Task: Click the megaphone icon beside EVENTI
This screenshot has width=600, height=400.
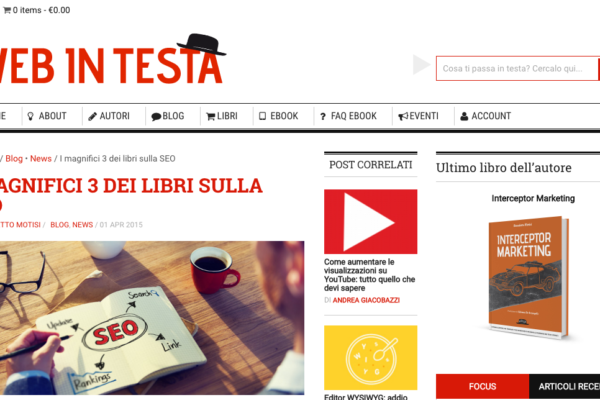Action: point(403,116)
